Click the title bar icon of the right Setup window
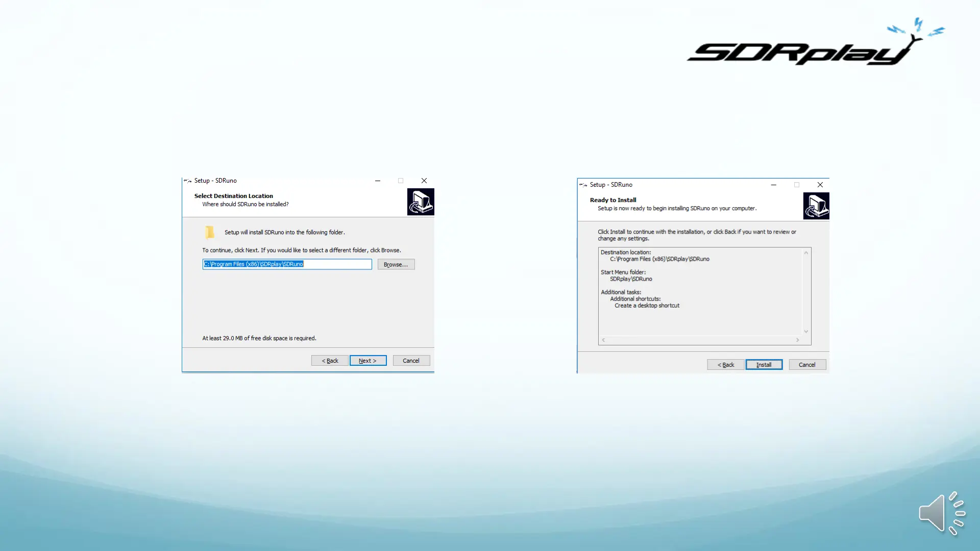Screen dimensions: 980x551 (583, 185)
